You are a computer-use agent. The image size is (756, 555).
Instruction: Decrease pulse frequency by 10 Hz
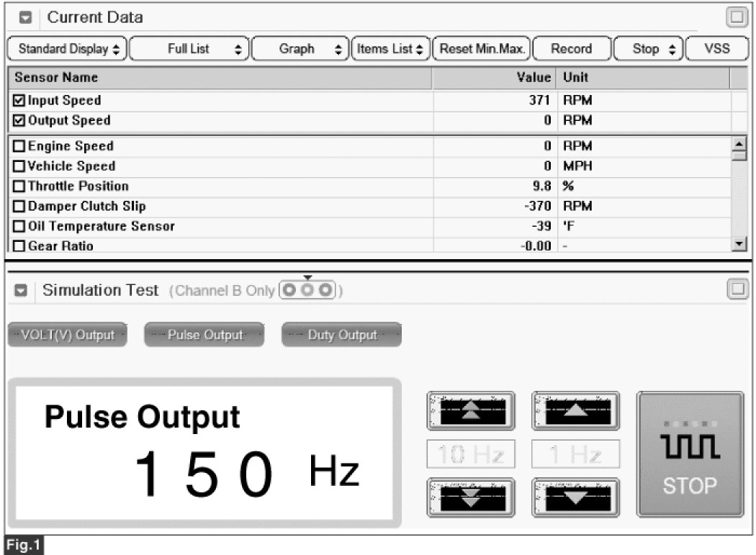point(471,497)
